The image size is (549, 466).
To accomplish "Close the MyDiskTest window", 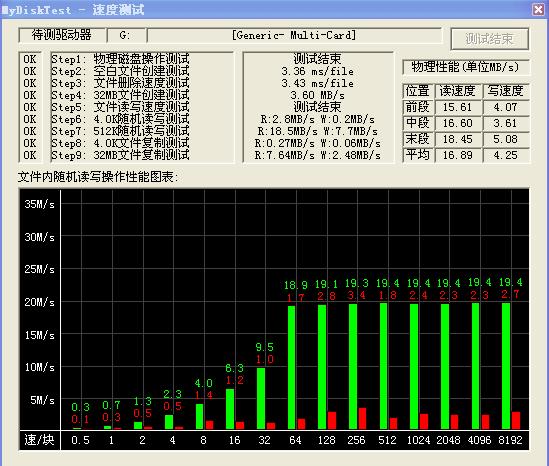I will pyautogui.click(x=538, y=9).
